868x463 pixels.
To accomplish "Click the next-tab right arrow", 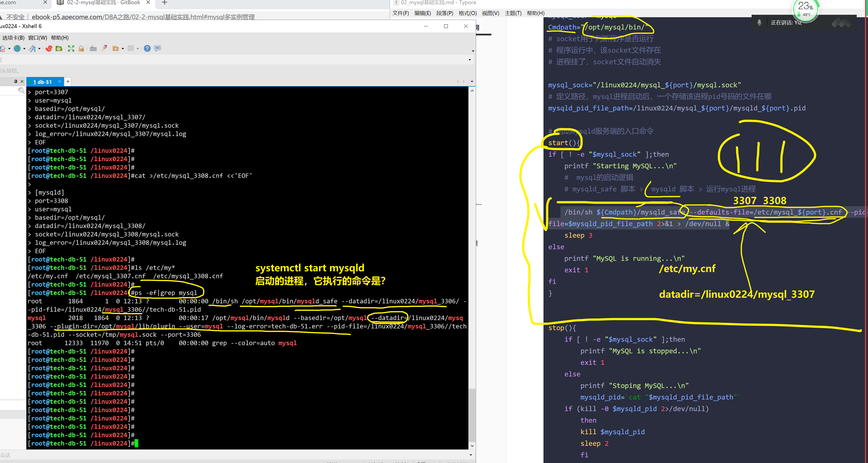I will click(464, 81).
